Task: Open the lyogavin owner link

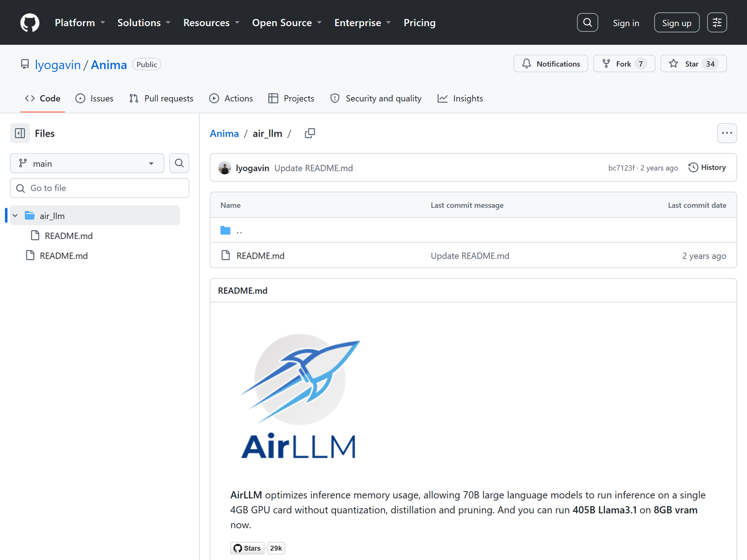Action: point(58,65)
